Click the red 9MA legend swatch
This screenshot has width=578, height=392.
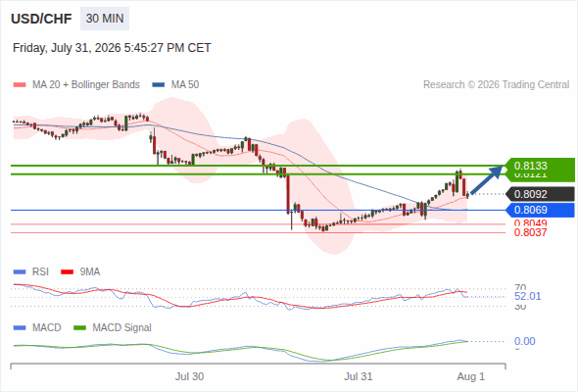[x=67, y=272]
